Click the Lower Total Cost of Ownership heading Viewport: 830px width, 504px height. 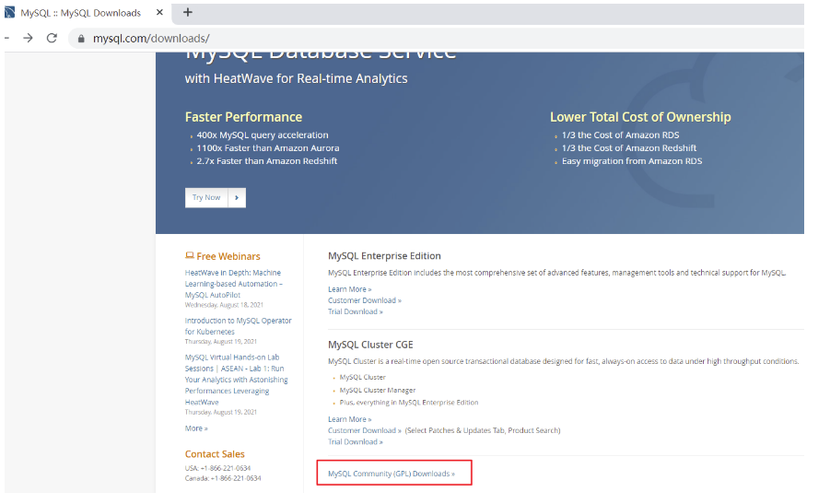coord(640,117)
